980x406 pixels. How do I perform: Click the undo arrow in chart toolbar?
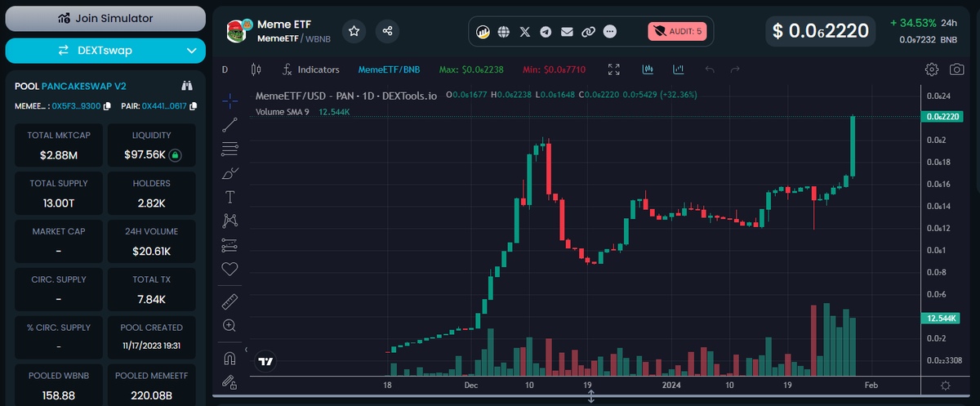[x=709, y=69]
